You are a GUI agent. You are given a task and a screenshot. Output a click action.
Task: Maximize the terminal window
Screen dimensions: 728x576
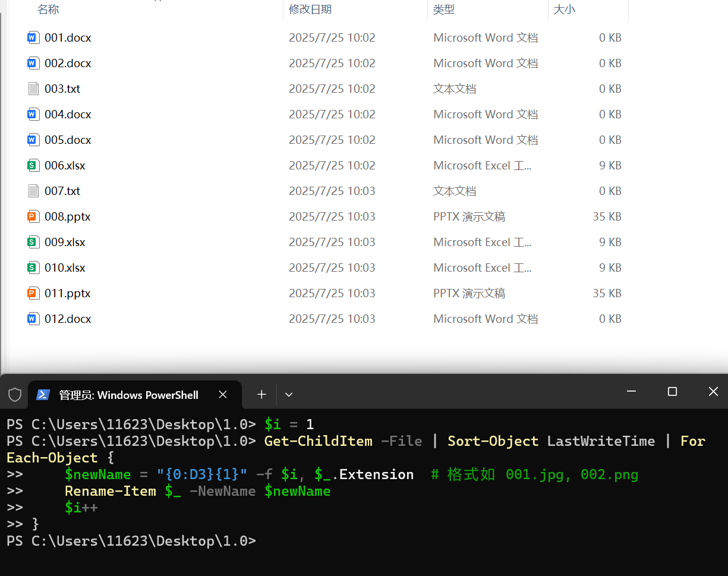click(x=672, y=391)
